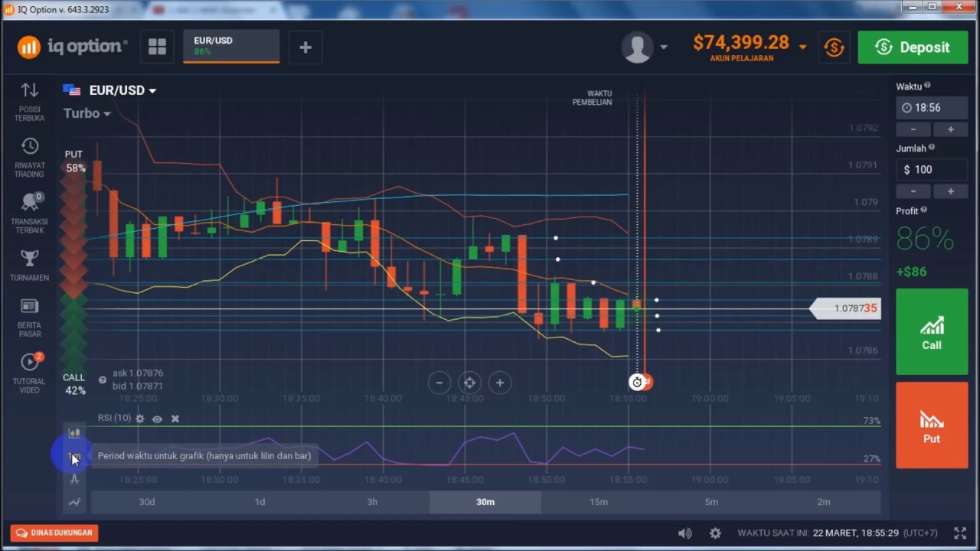The image size is (980, 551).
Task: Expand the EUR/USD asset dropdown
Action: click(x=122, y=90)
